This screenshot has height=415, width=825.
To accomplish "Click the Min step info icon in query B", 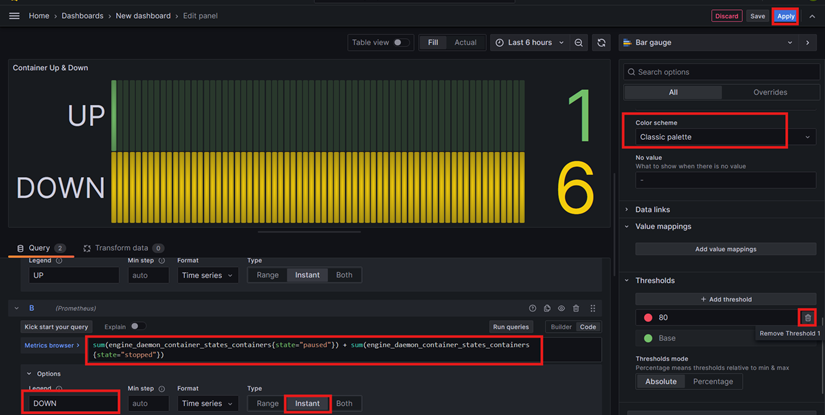I will point(162,389).
